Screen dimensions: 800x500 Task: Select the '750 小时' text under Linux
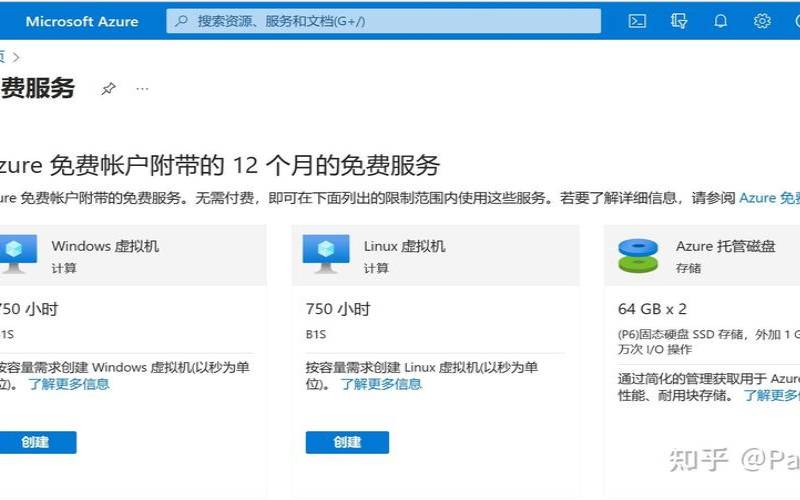tap(338, 309)
